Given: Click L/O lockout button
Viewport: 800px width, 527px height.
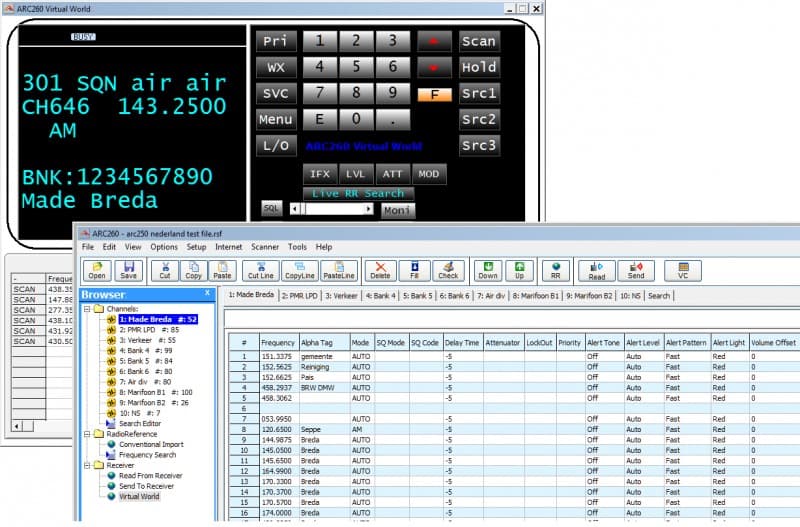Looking at the screenshot, I should 276,145.
